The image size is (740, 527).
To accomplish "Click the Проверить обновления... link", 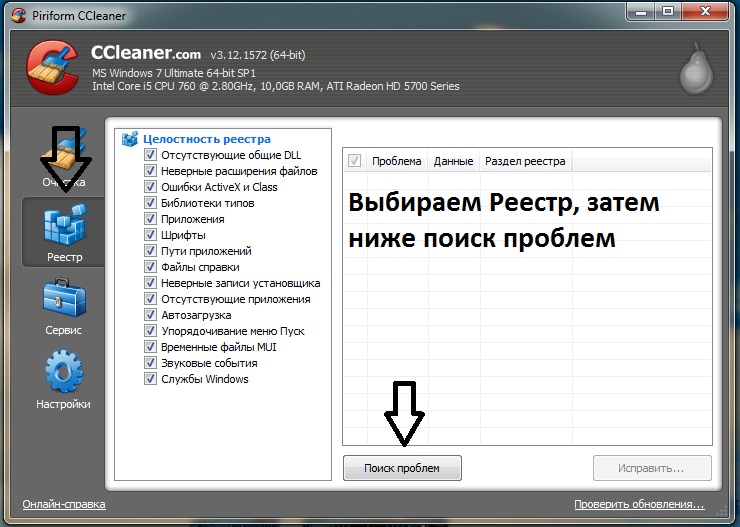I will coord(639,505).
